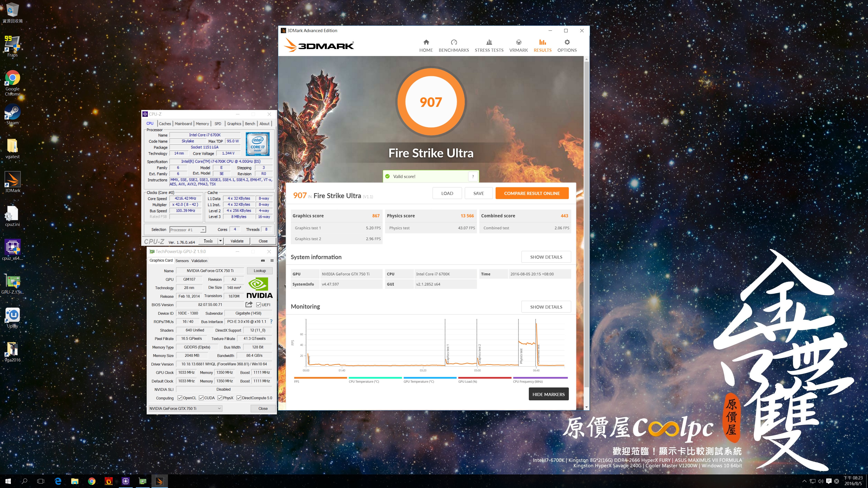Viewport: 868px width, 488px height.
Task: Switch to the Sensors tab in GPU-Z
Action: point(182,261)
